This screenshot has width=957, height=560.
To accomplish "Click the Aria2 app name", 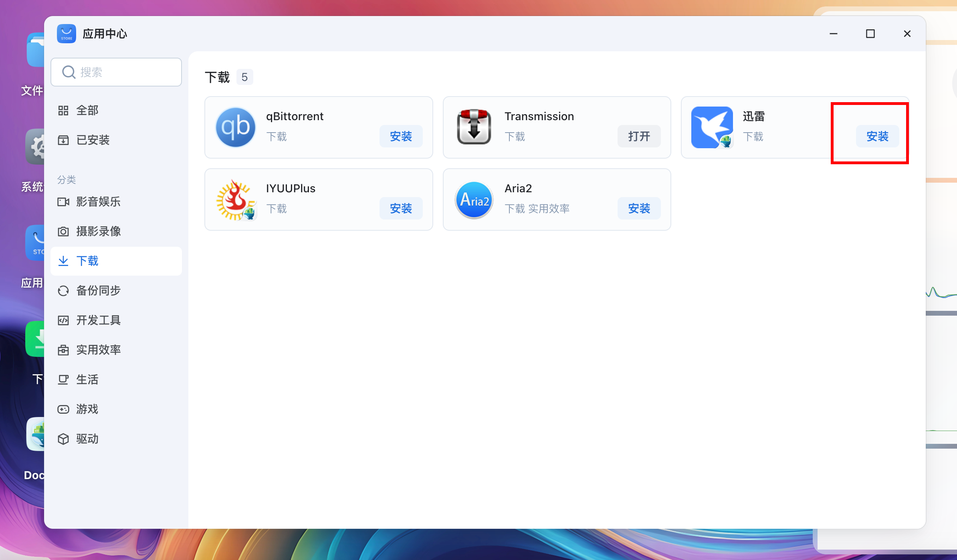I will [518, 188].
